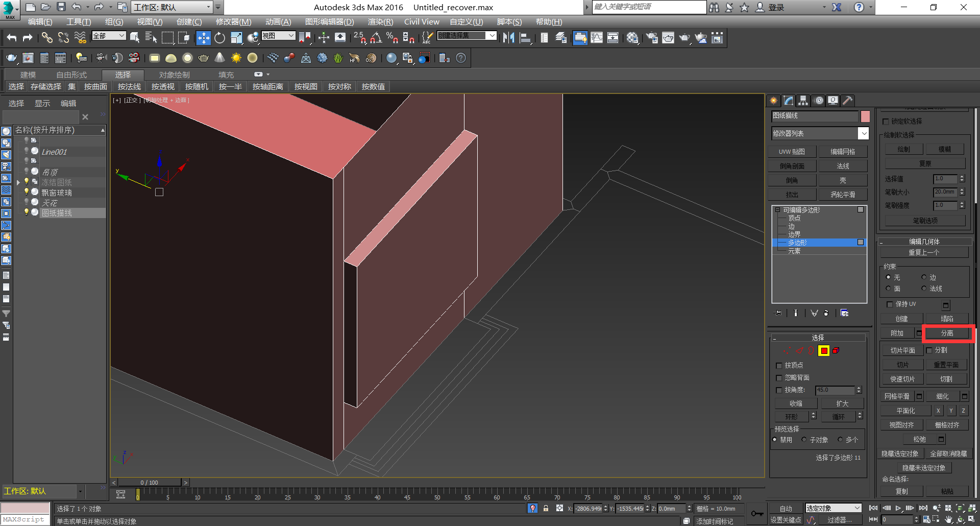This screenshot has height=526, width=980.
Task: Select 顶点 in the modifier stack
Action: 794,218
